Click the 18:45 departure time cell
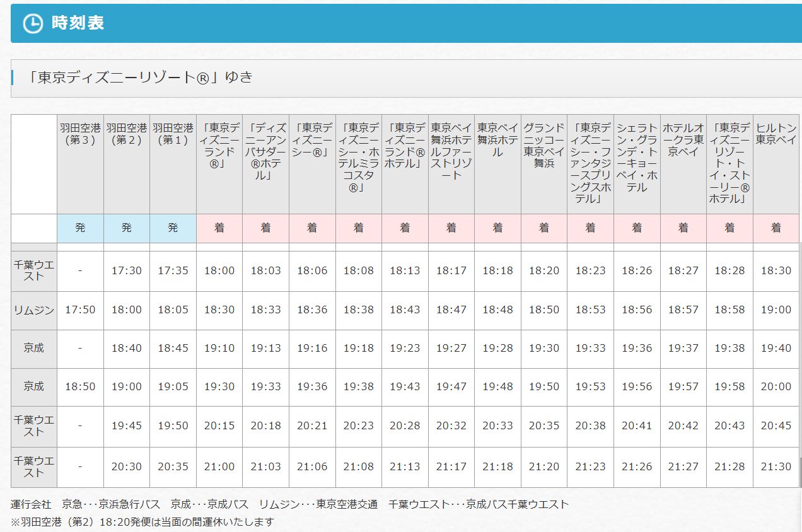The image size is (802, 532). tap(173, 349)
